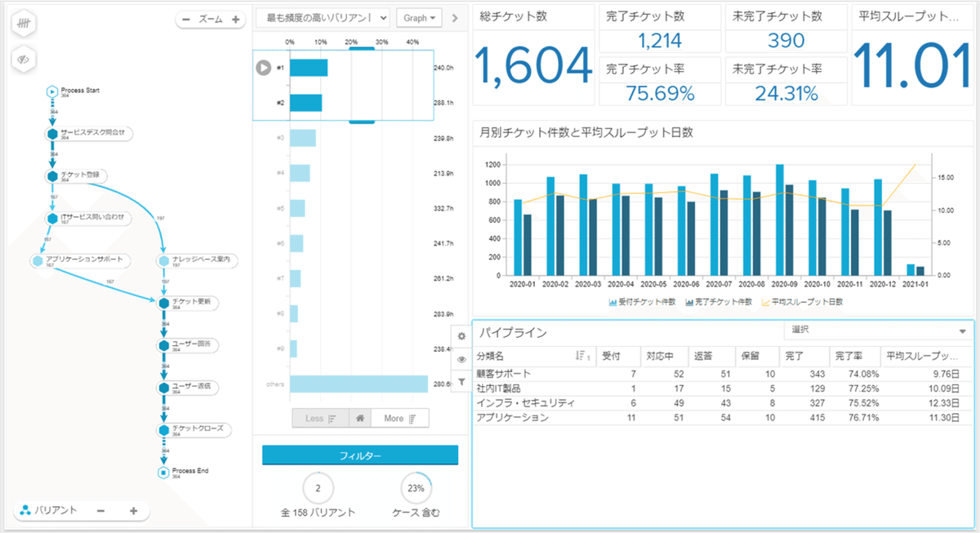980x533 pixels.
Task: Click the others bar in variant chart
Action: pyautogui.click(x=359, y=384)
